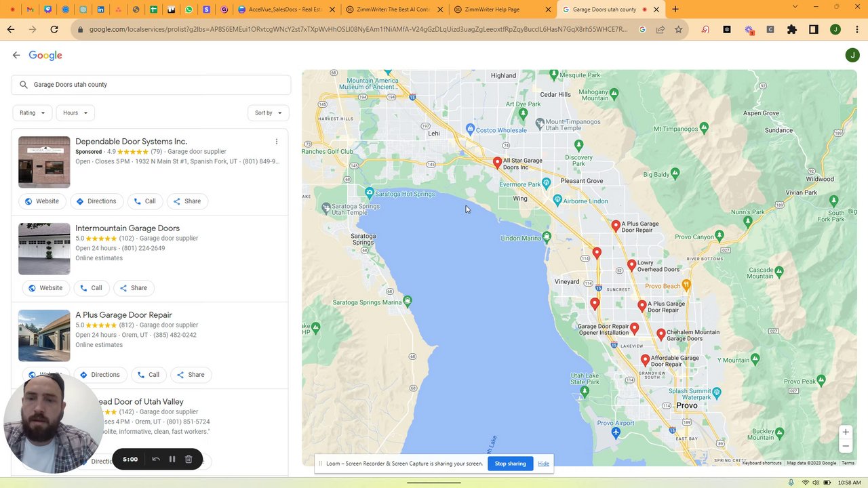Get Directions to Dependable Door Systems Inc.
This screenshot has width=868, height=488.
pyautogui.click(x=96, y=201)
